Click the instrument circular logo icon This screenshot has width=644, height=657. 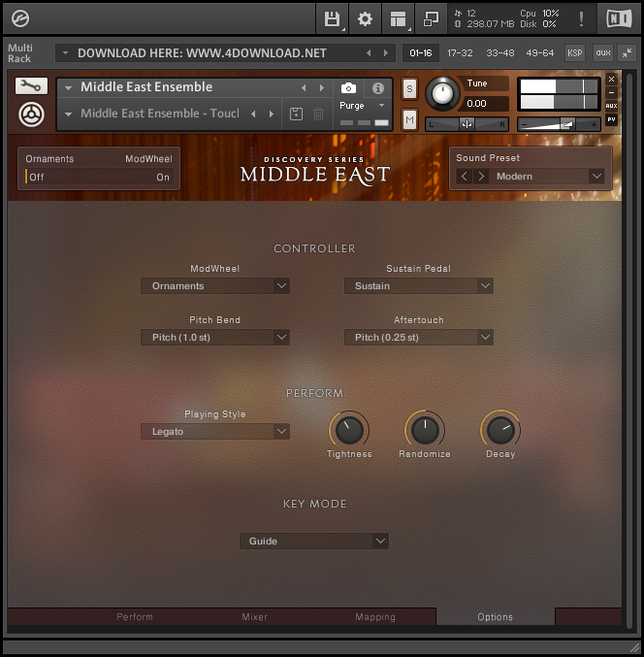point(31,115)
